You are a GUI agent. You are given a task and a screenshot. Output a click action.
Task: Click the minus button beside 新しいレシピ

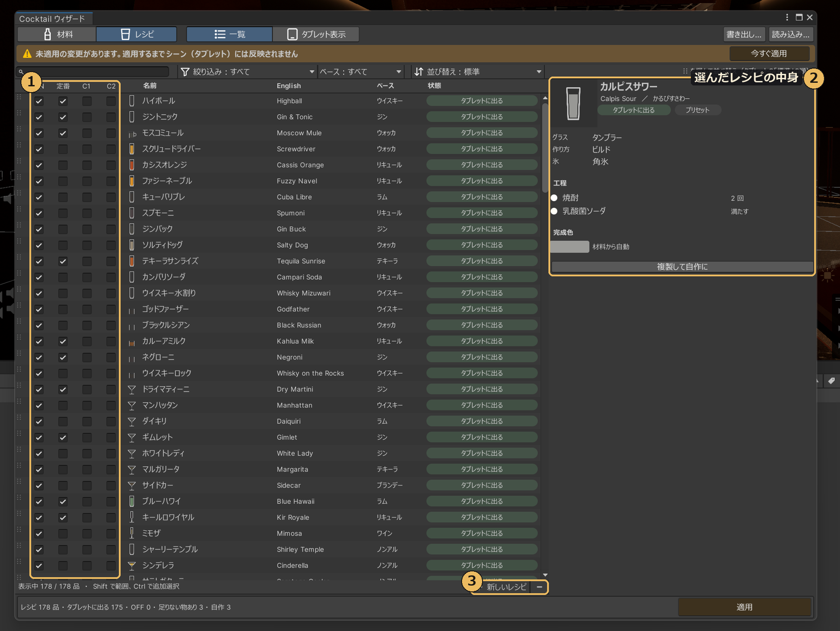pyautogui.click(x=539, y=587)
